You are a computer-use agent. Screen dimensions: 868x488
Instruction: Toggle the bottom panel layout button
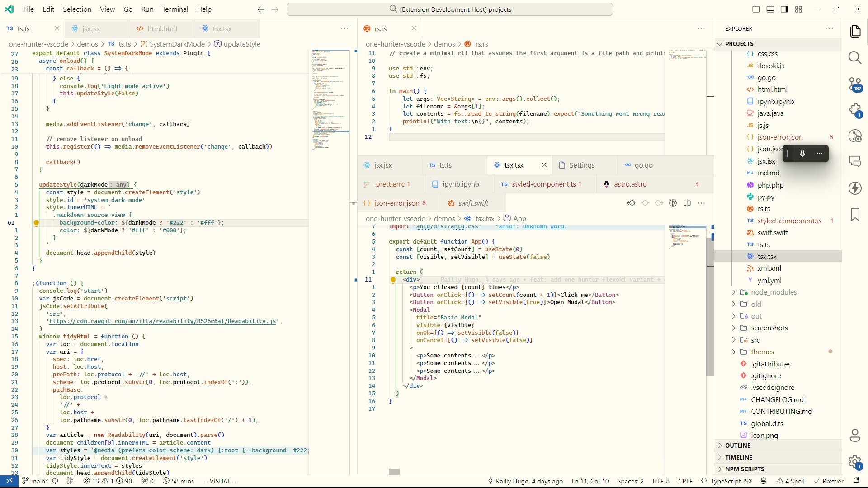click(x=770, y=9)
